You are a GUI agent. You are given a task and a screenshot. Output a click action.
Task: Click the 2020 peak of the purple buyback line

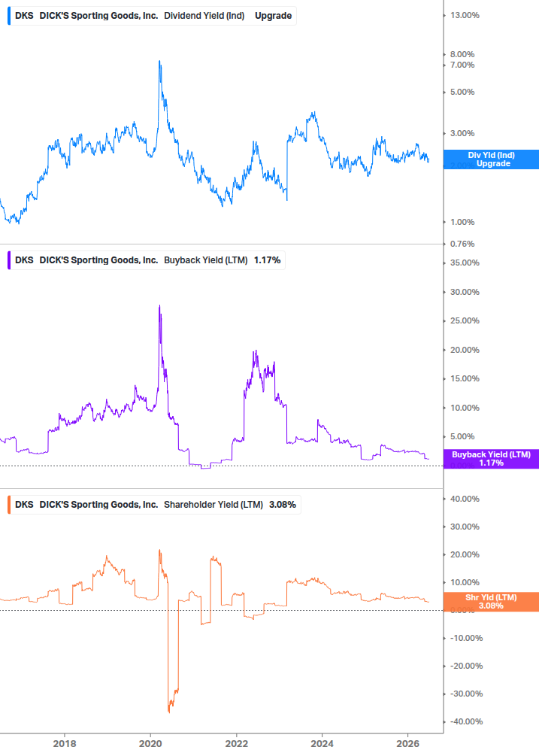[159, 305]
